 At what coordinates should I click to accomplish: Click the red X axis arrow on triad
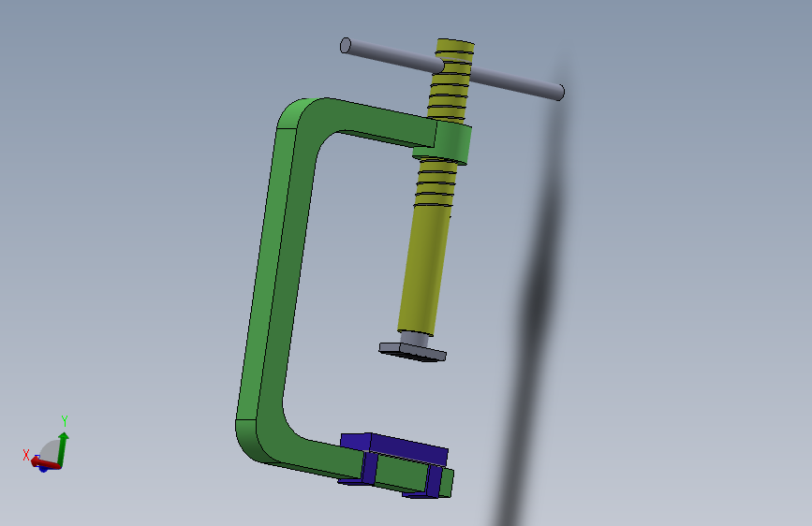point(44,462)
